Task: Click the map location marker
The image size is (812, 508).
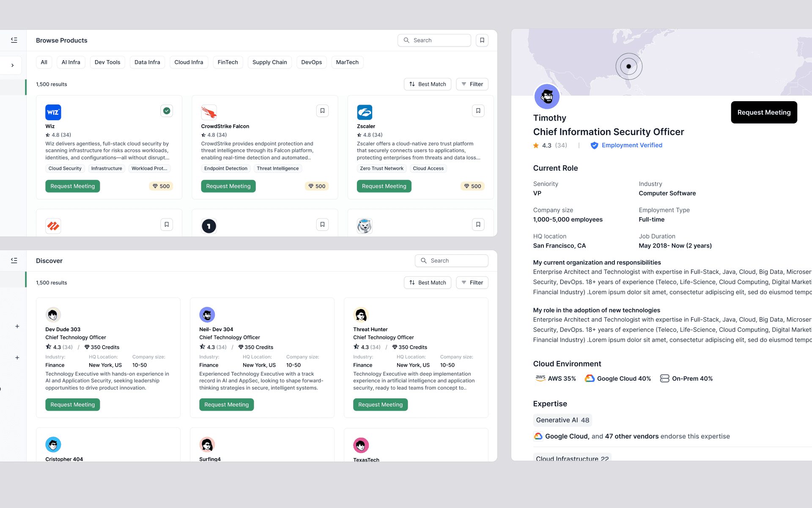Action: (628, 66)
